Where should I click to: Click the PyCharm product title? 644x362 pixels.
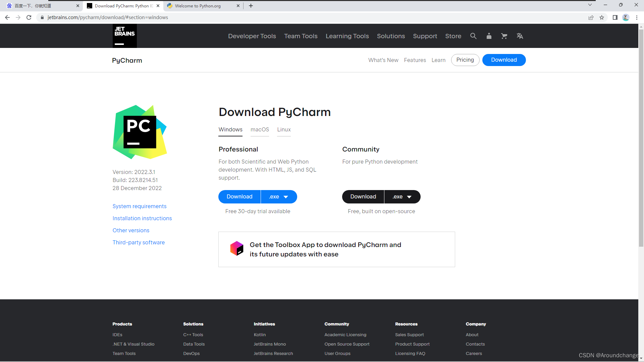[127, 60]
